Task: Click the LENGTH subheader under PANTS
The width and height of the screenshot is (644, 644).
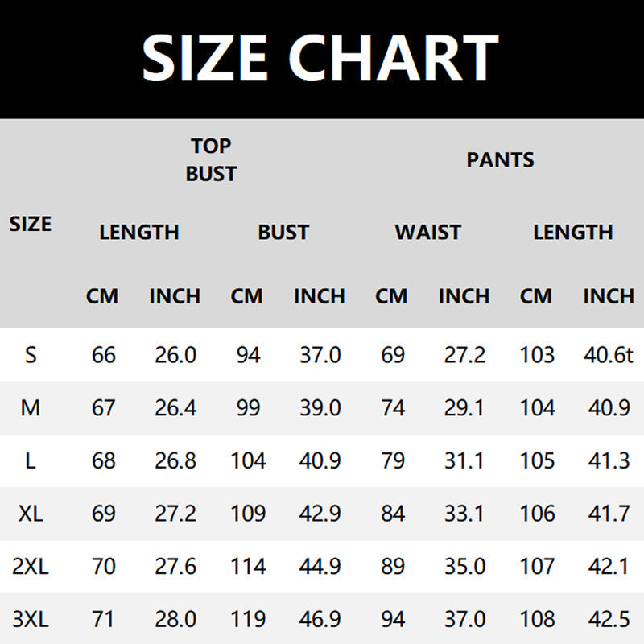Action: point(572,232)
